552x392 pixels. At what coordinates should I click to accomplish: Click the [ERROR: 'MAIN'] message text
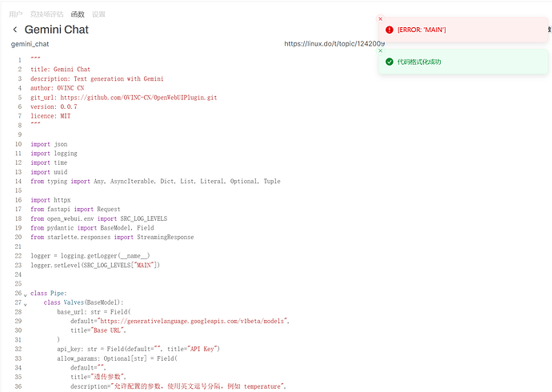click(x=422, y=30)
